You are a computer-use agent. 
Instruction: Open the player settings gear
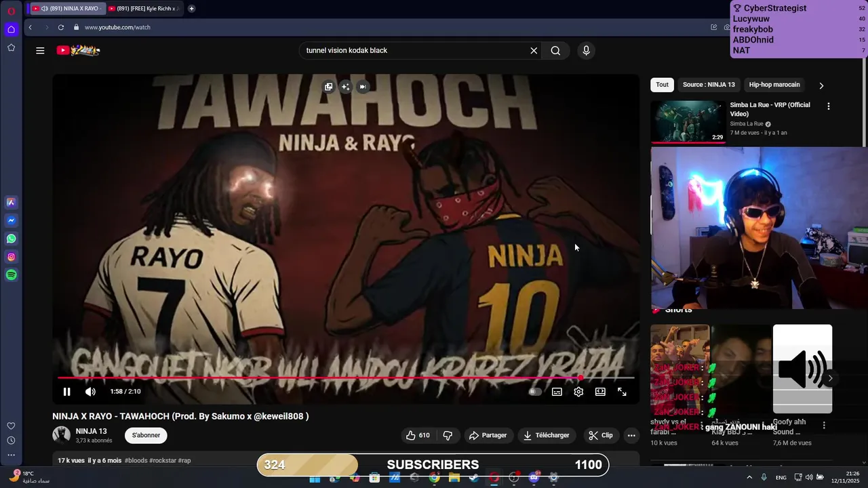tap(578, 392)
